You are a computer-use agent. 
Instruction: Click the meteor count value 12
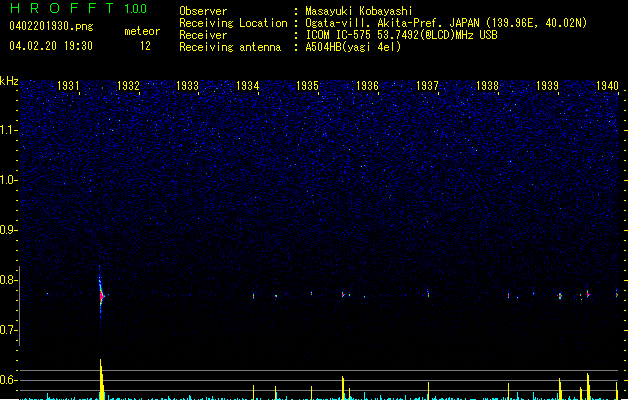click(145, 46)
